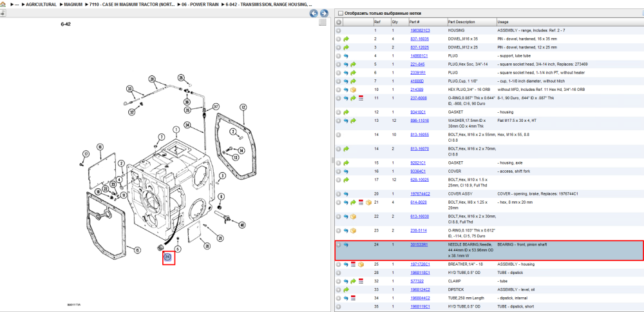This screenshot has height=312, width=644.
Task: Open part link 1968124C2
Action: tap(420, 290)
